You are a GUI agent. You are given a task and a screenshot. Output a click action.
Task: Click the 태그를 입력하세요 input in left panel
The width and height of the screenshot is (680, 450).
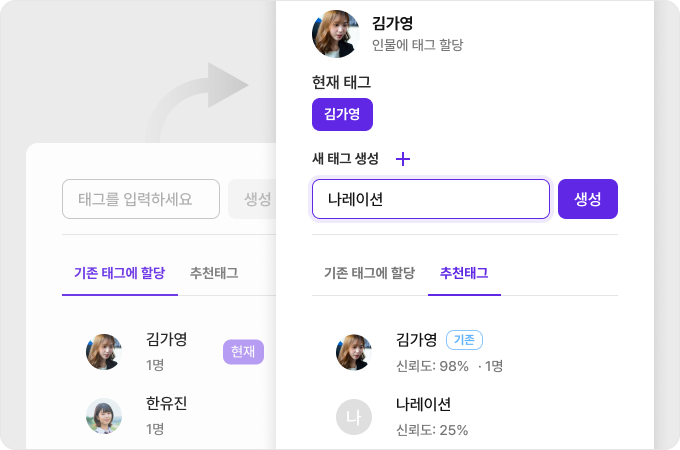pos(141,199)
